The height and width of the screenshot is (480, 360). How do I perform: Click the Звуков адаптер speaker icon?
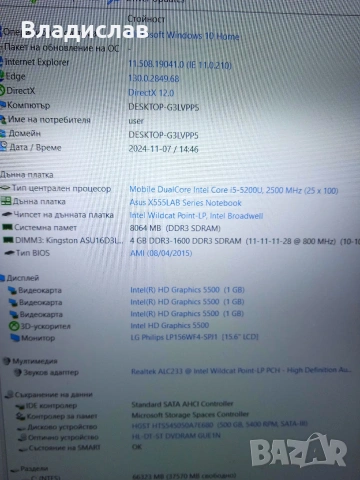click(x=18, y=372)
